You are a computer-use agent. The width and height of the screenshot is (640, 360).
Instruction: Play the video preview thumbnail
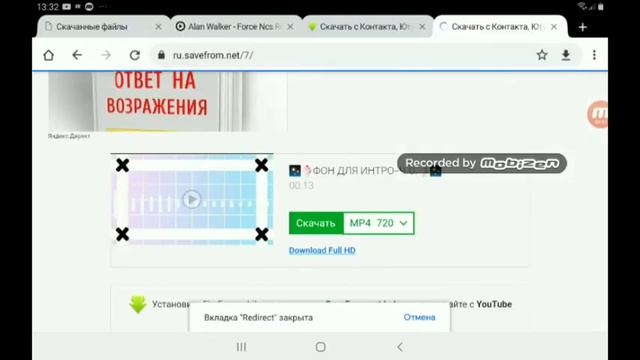coord(192,200)
